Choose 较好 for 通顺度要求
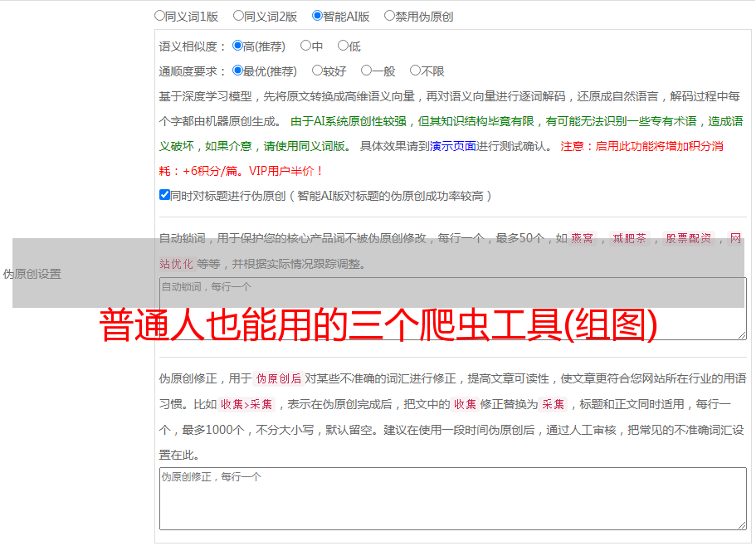This screenshot has width=756, height=546. (x=317, y=71)
